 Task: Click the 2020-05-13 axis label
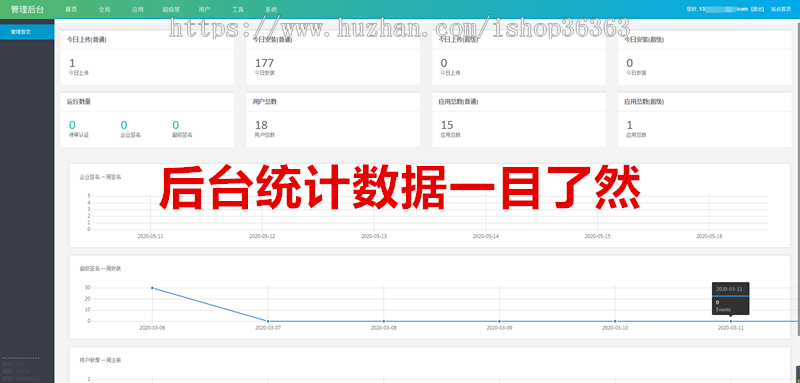(374, 237)
